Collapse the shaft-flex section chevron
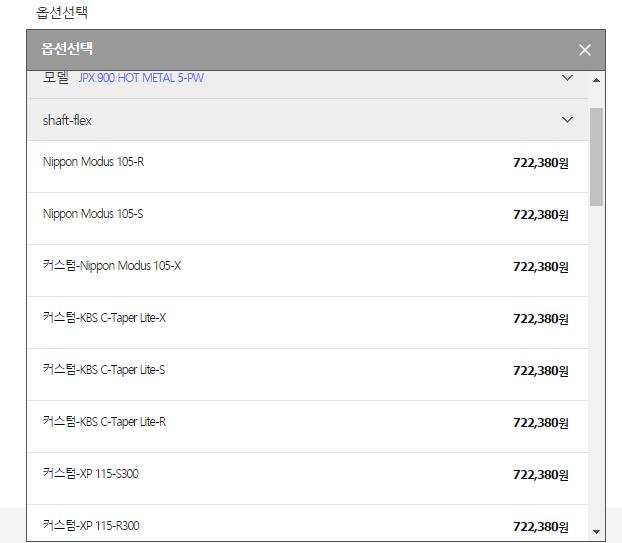Image resolution: width=622 pixels, height=543 pixels. tap(567, 120)
